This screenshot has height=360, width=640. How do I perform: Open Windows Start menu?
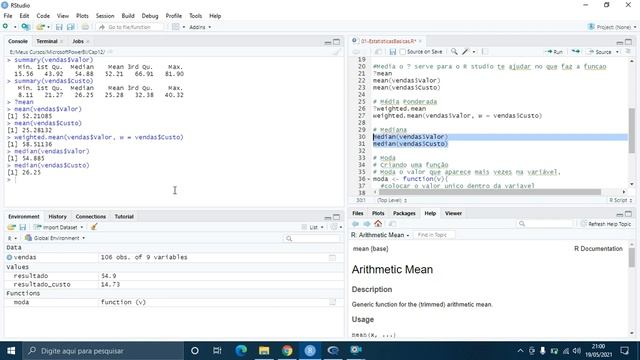[11, 351]
